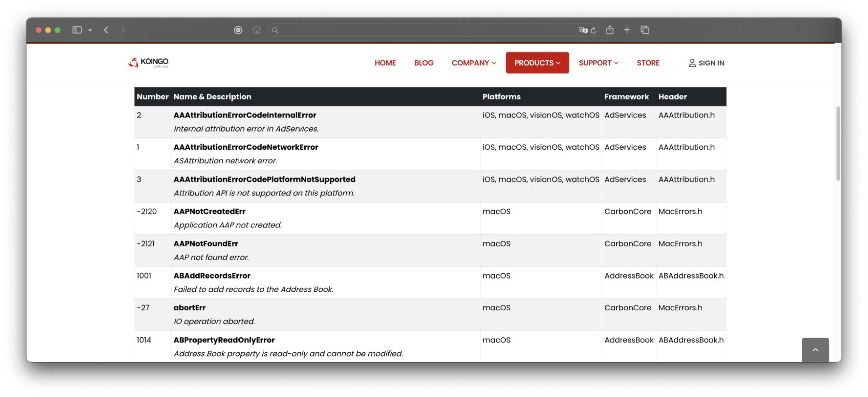The image size is (868, 397).
Task: Open the Support dropdown menu
Action: tap(598, 63)
